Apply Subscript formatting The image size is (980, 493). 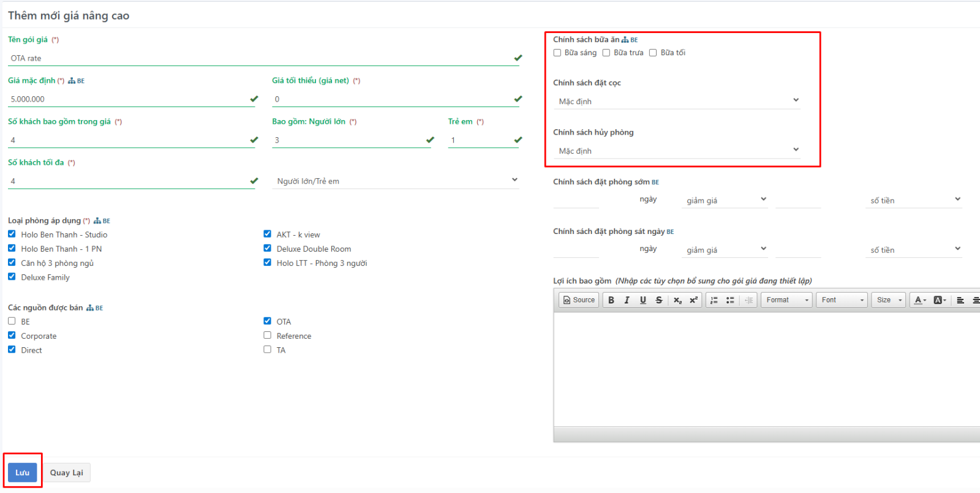tap(677, 300)
